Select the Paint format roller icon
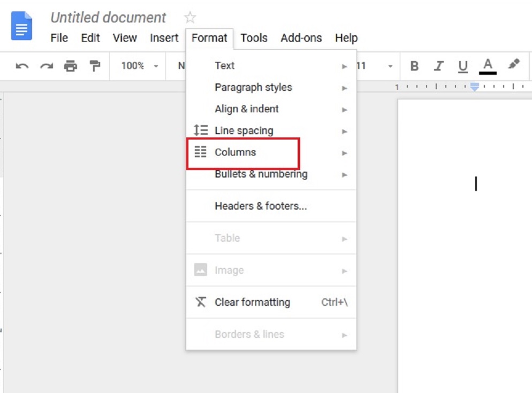The image size is (532, 393). click(95, 66)
